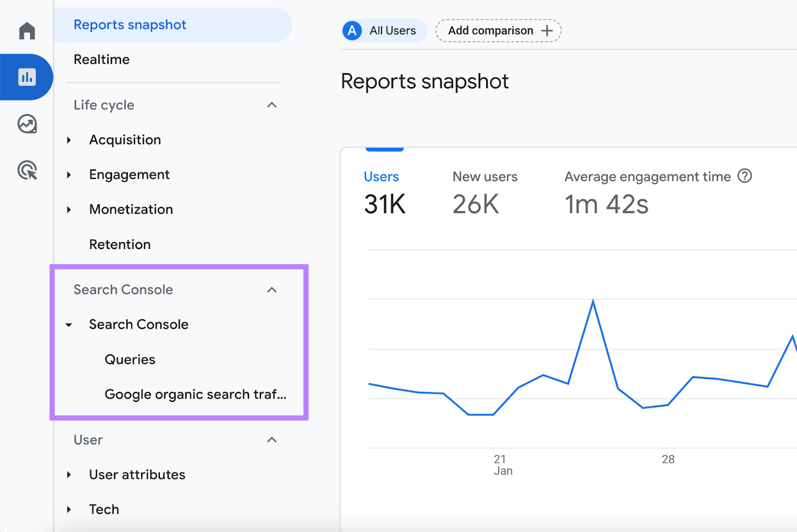Select the Reports bar-chart icon

27,77
